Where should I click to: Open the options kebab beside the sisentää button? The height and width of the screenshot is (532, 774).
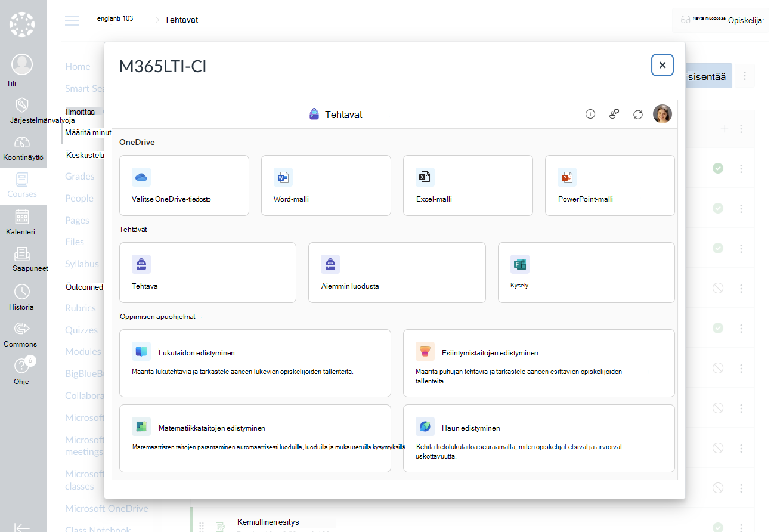click(x=744, y=76)
